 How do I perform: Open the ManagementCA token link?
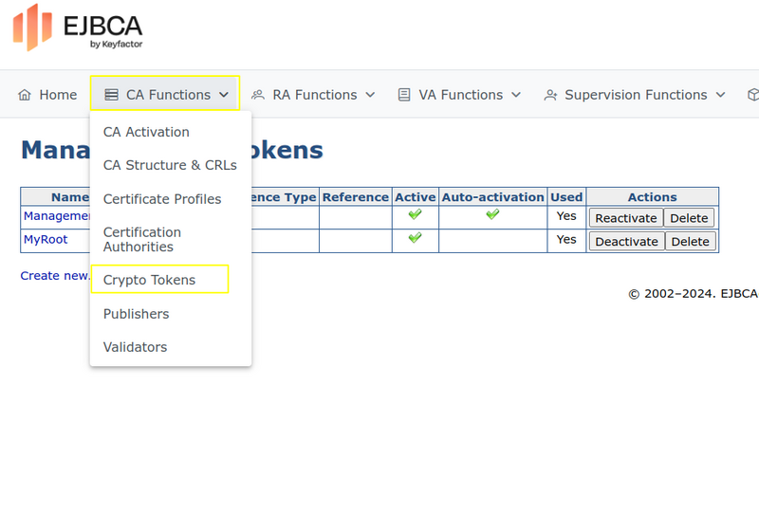(x=57, y=216)
